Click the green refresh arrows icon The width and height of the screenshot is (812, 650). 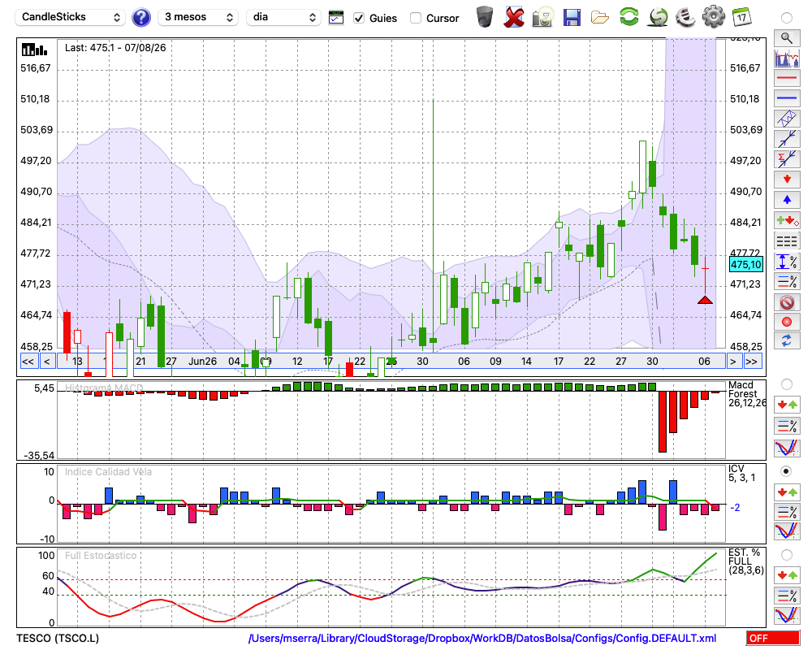[x=628, y=16]
